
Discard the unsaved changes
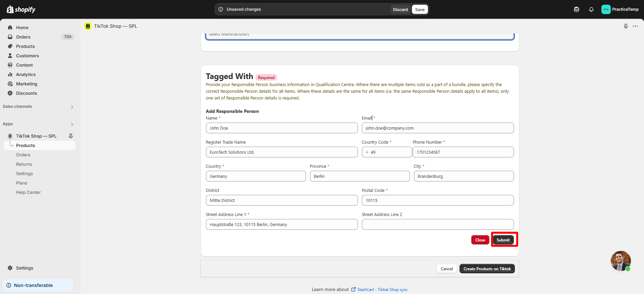400,9
